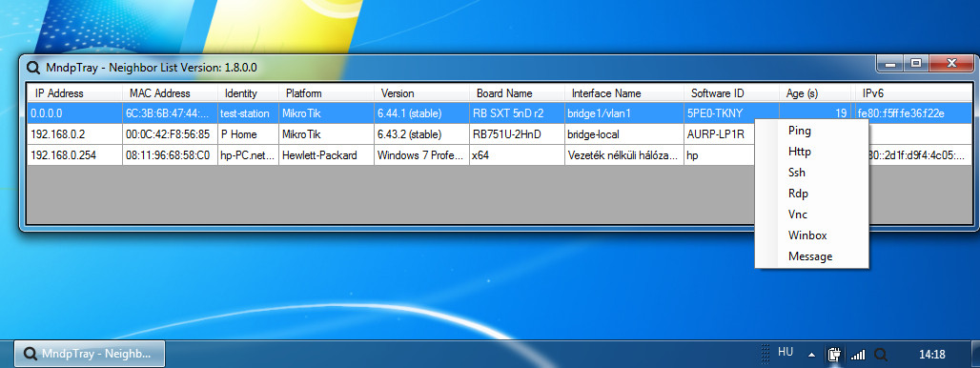Sort by the Software ID column header

tap(731, 93)
